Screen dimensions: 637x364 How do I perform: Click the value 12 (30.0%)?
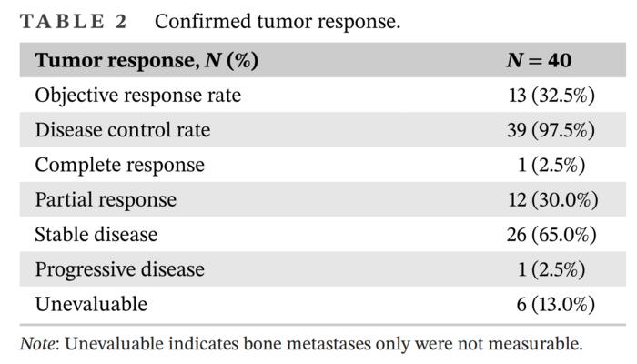pos(551,199)
